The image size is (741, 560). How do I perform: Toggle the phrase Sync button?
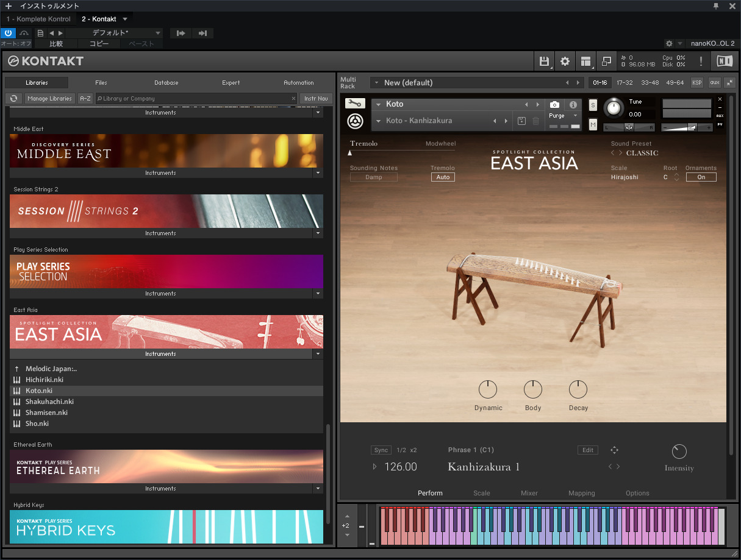click(x=381, y=450)
